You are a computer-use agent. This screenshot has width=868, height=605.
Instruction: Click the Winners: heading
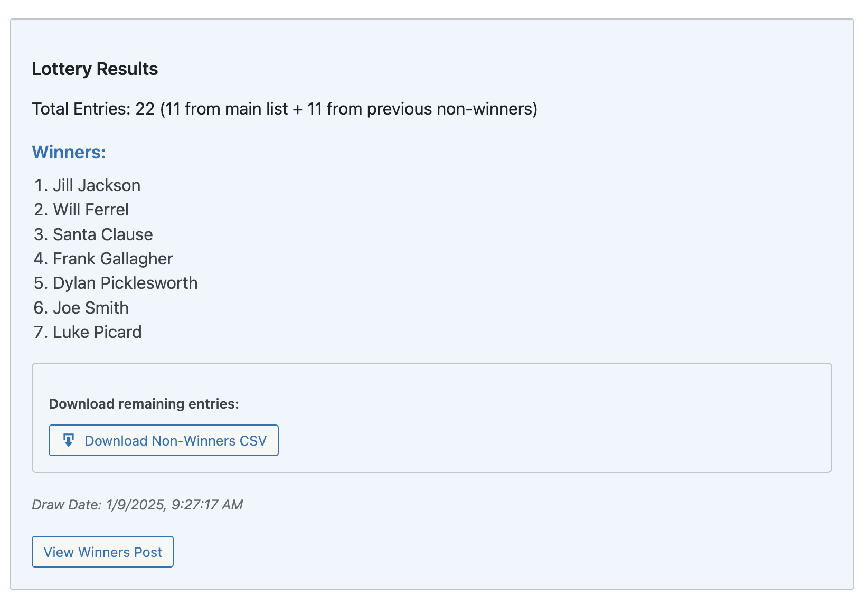tap(69, 152)
